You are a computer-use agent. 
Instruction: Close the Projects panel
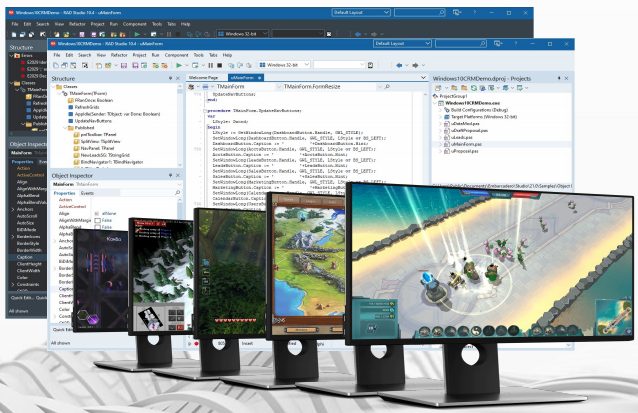point(566,78)
